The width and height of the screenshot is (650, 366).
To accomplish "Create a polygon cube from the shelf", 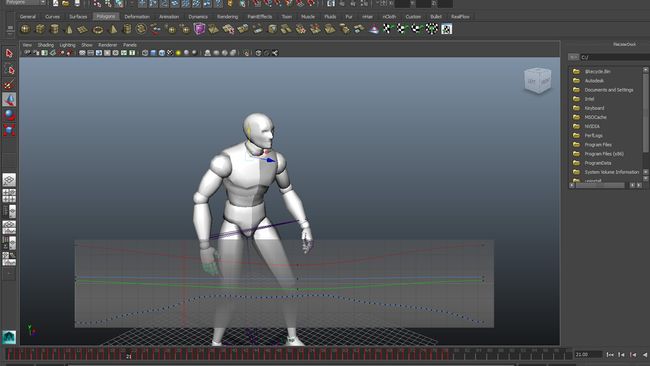I will pos(40,29).
